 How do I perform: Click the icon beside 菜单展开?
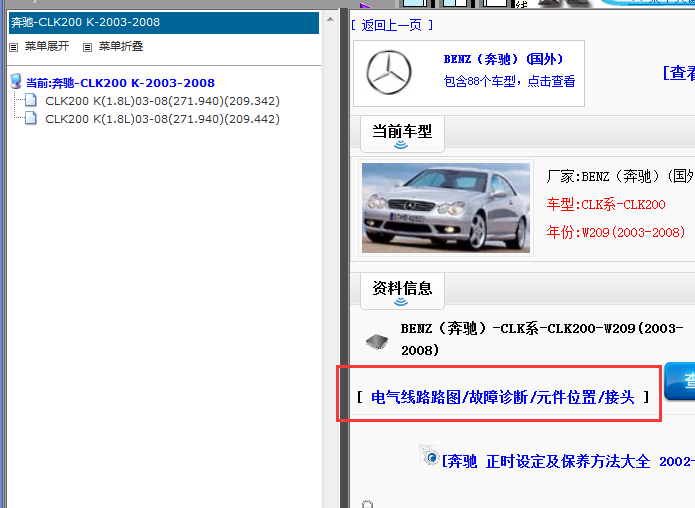(14, 47)
